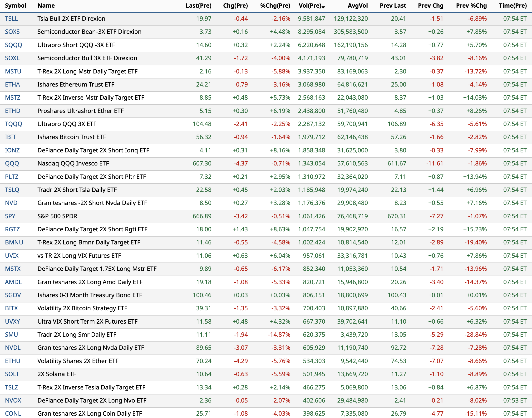Screen dimensions: 532x418
Task: Open the CONL symbol link
Action: (13, 413)
